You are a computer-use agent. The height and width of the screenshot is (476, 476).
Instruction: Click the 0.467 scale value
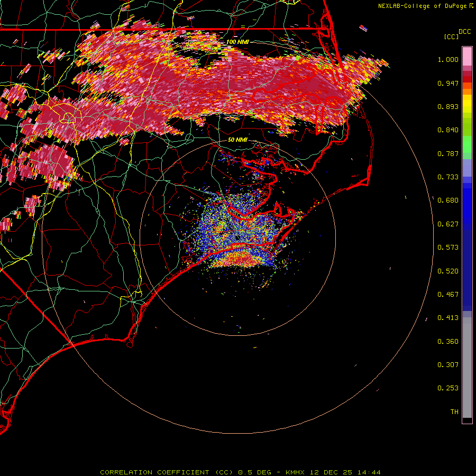(x=448, y=295)
